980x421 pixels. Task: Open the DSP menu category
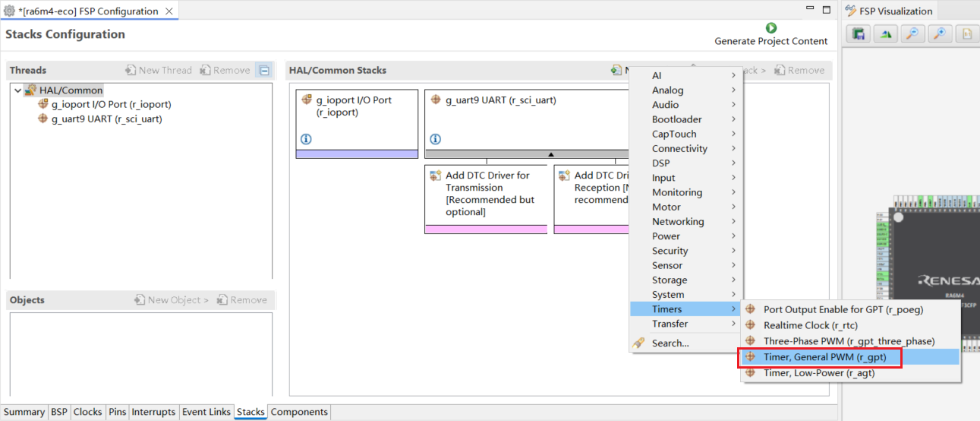click(686, 163)
